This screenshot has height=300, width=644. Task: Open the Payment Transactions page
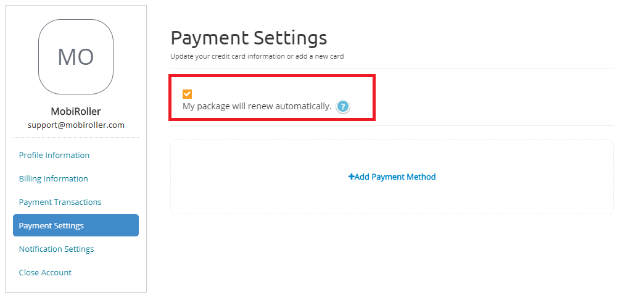click(x=60, y=202)
